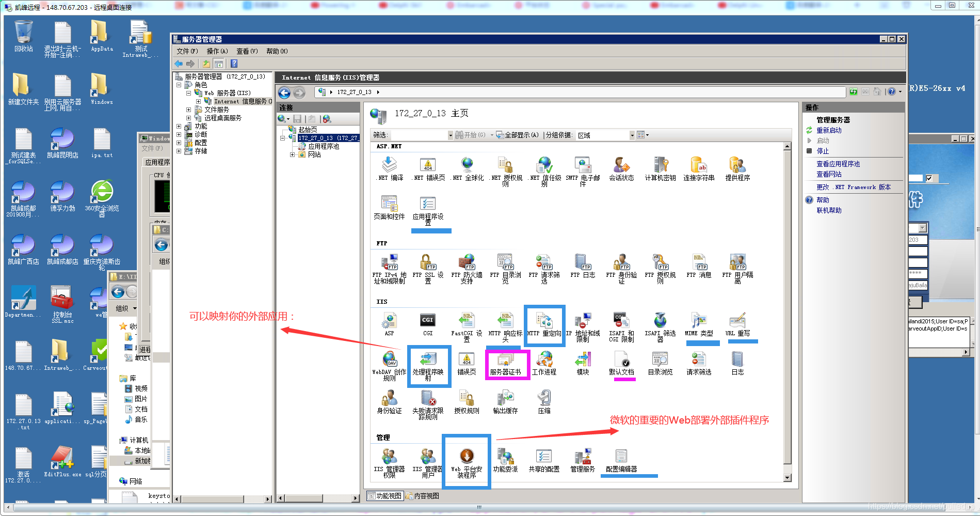Click the 查看应用程序池 link
This screenshot has width=980, height=516.
838,164
